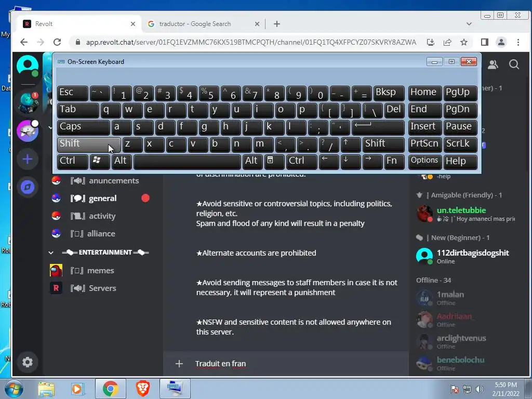Click the Windows logo key on On-Screen Keyboard

[x=100, y=161]
